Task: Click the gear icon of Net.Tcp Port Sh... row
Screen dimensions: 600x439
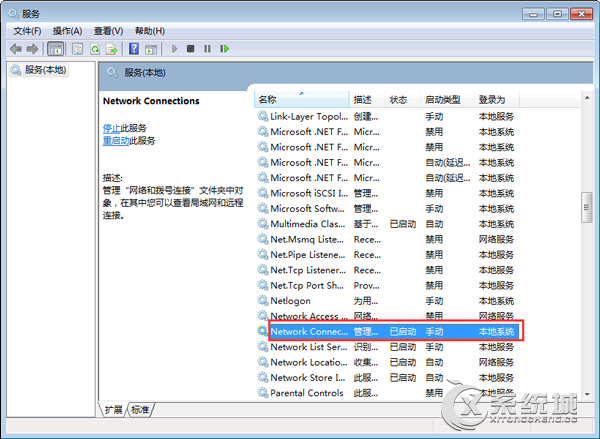Action: click(262, 285)
